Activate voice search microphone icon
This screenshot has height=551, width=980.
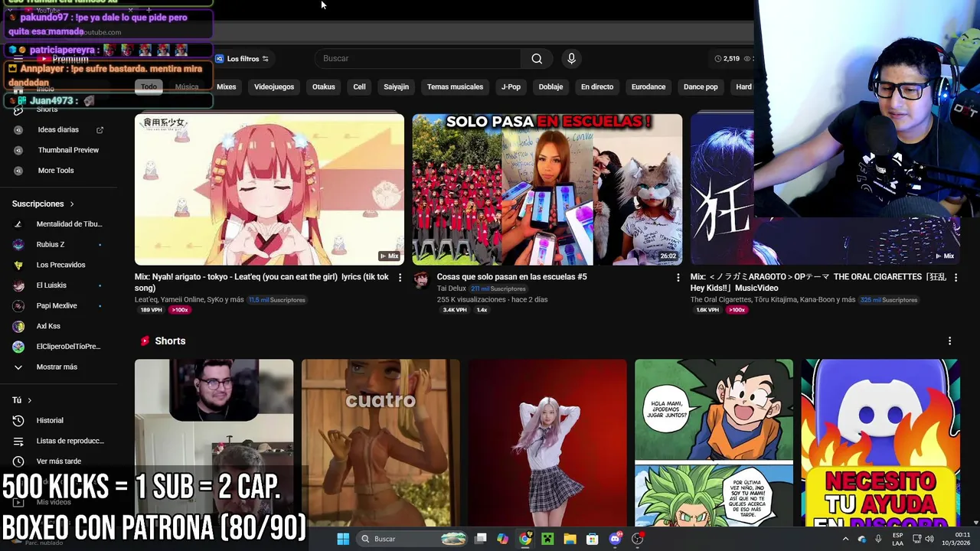pyautogui.click(x=571, y=58)
